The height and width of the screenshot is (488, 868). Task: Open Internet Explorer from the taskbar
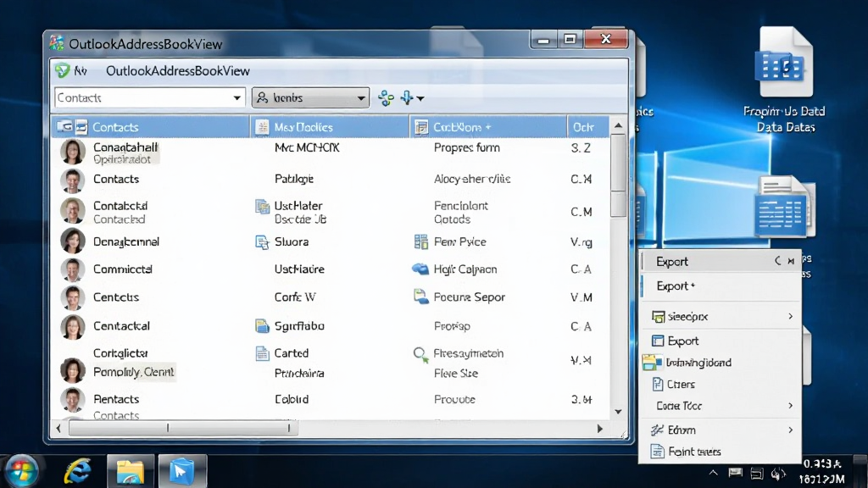(x=77, y=471)
